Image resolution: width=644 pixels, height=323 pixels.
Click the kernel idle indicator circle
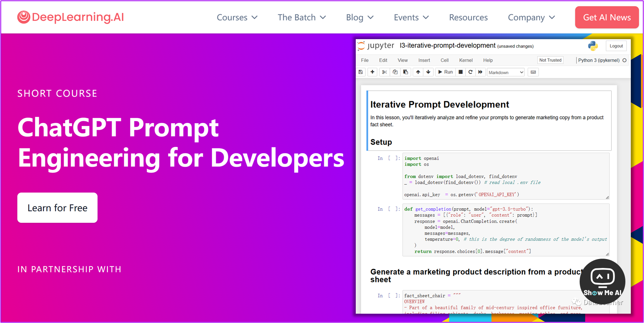pyautogui.click(x=625, y=60)
